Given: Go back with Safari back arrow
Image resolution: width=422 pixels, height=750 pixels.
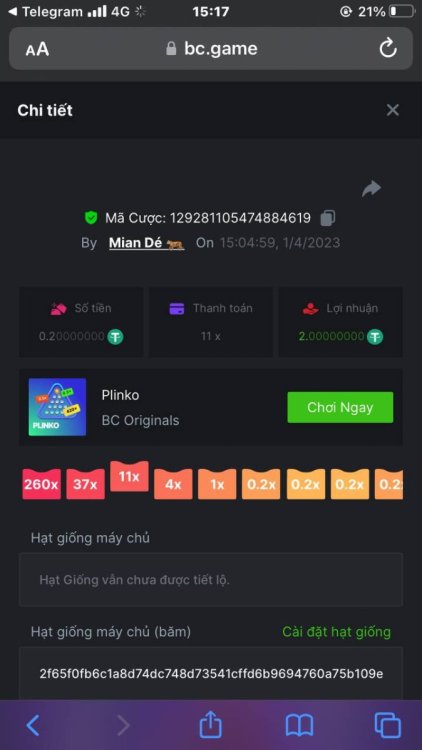Looking at the screenshot, I should (x=33, y=726).
